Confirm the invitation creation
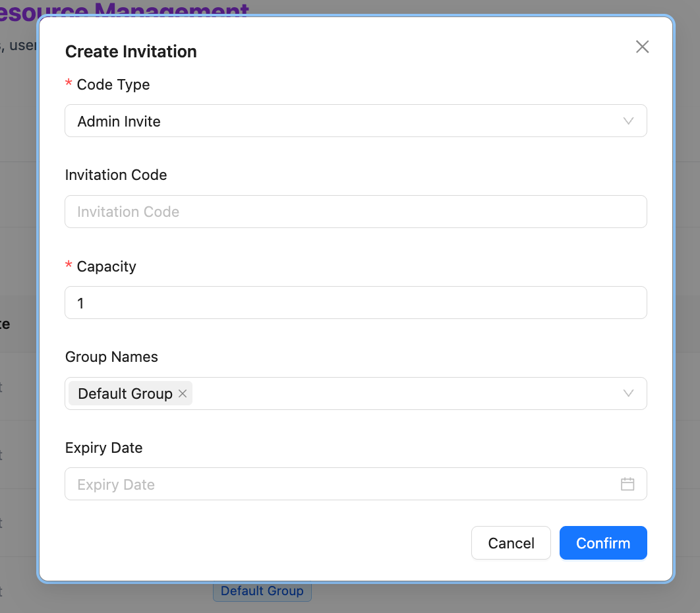 (x=603, y=543)
